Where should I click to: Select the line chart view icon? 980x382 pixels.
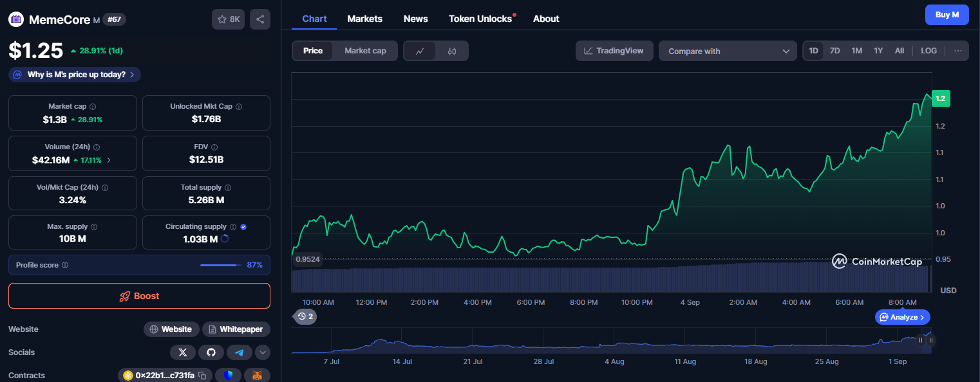420,51
